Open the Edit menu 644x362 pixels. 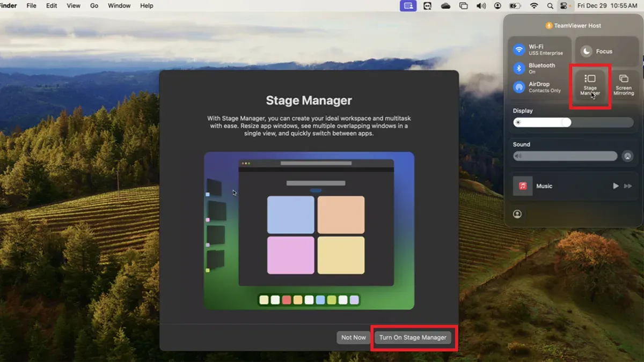52,6
